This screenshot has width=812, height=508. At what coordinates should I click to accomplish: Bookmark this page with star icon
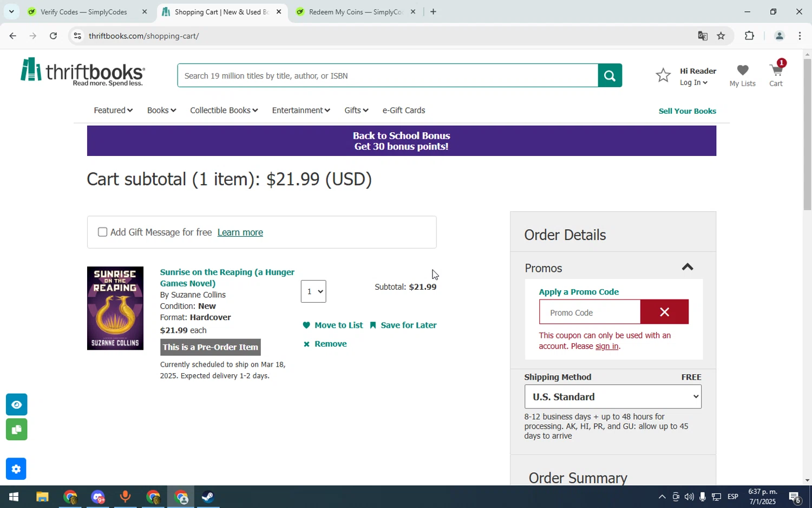(x=721, y=36)
